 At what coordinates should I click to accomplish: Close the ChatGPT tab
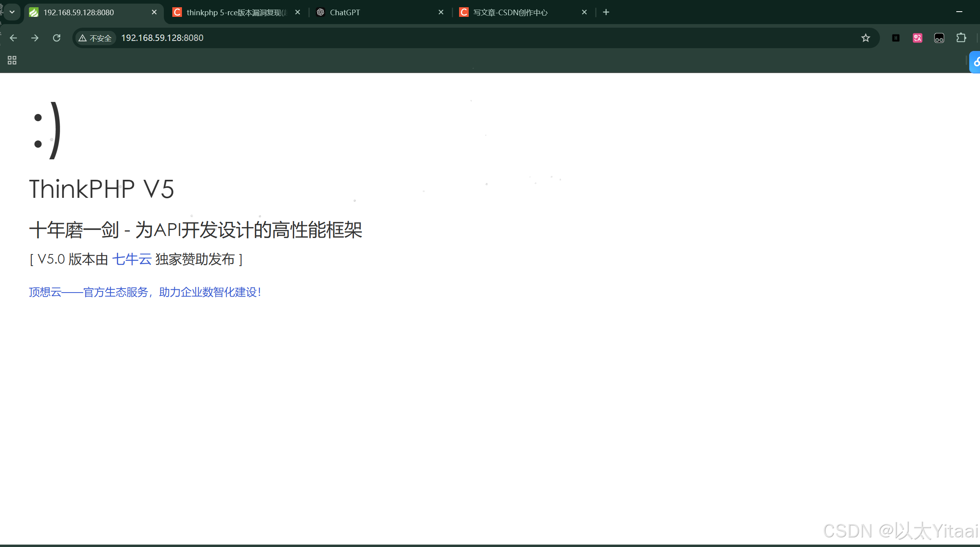click(441, 12)
